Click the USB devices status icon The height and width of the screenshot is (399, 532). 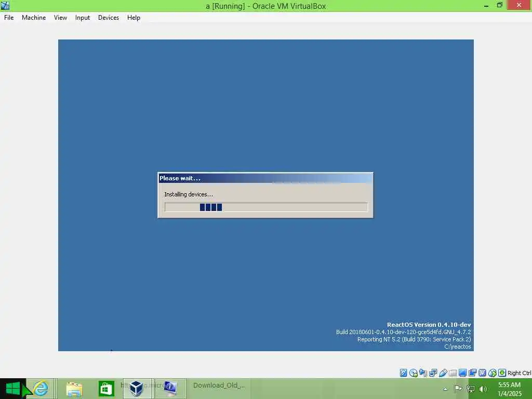coord(443,373)
